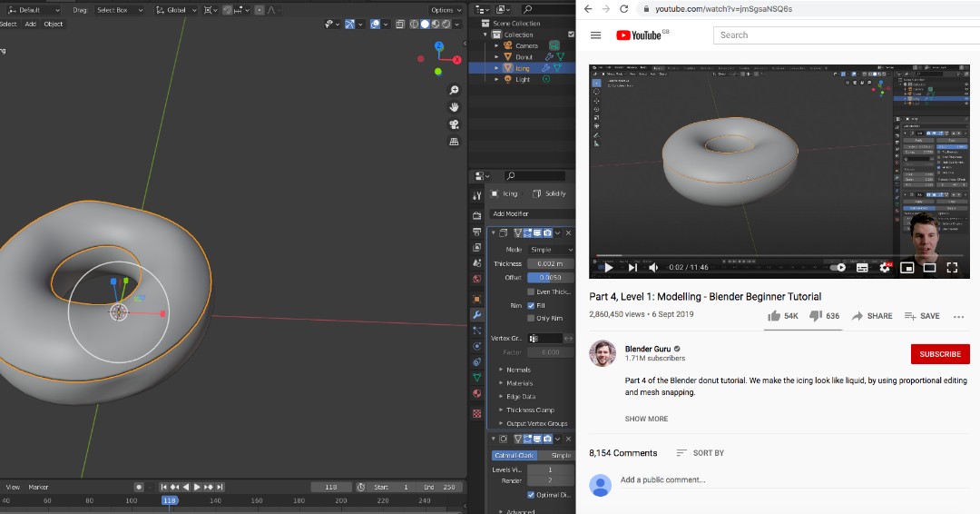Open the Texture properties checker tab
The image size is (980, 514).
click(477, 413)
